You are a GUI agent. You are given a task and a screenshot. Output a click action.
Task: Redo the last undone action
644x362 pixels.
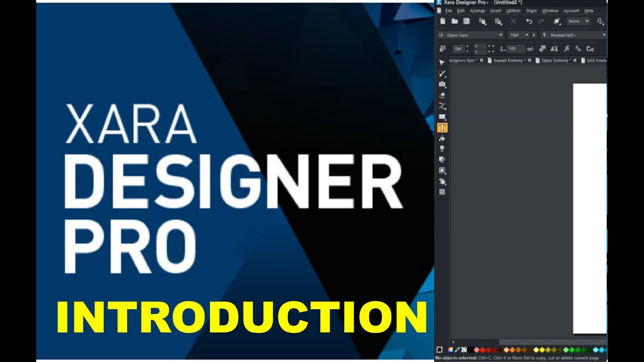click(x=541, y=21)
